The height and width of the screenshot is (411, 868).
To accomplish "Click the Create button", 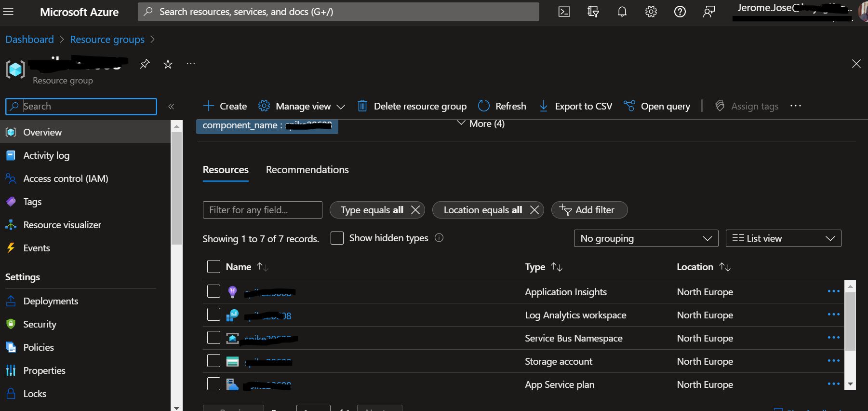I will (225, 106).
